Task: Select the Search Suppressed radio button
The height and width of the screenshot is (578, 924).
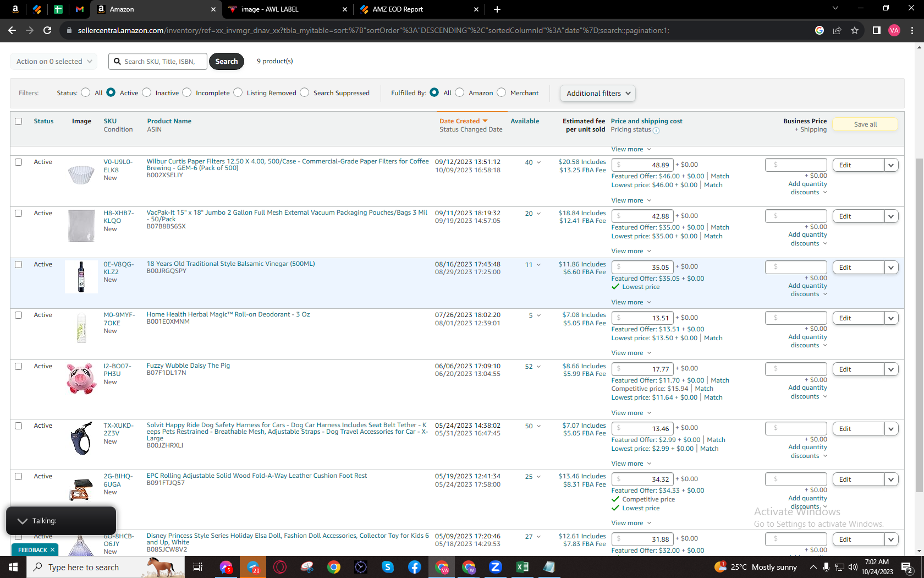Action: click(x=304, y=92)
